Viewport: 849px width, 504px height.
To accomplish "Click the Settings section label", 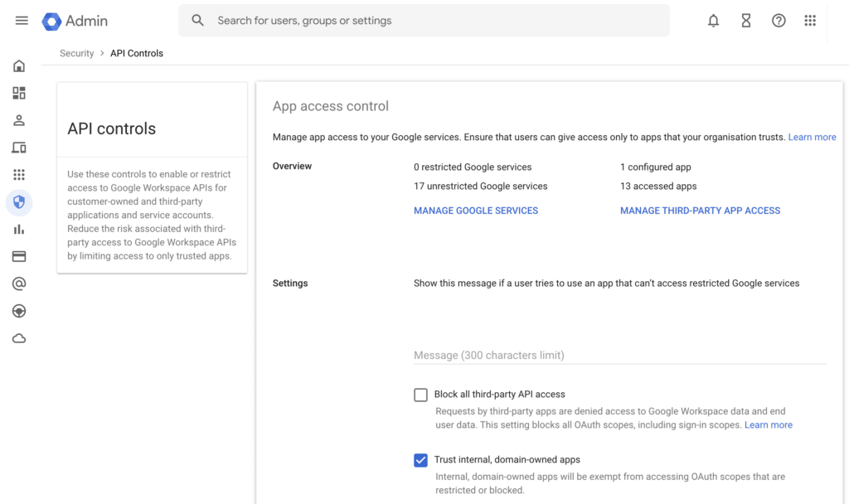I will (290, 283).
